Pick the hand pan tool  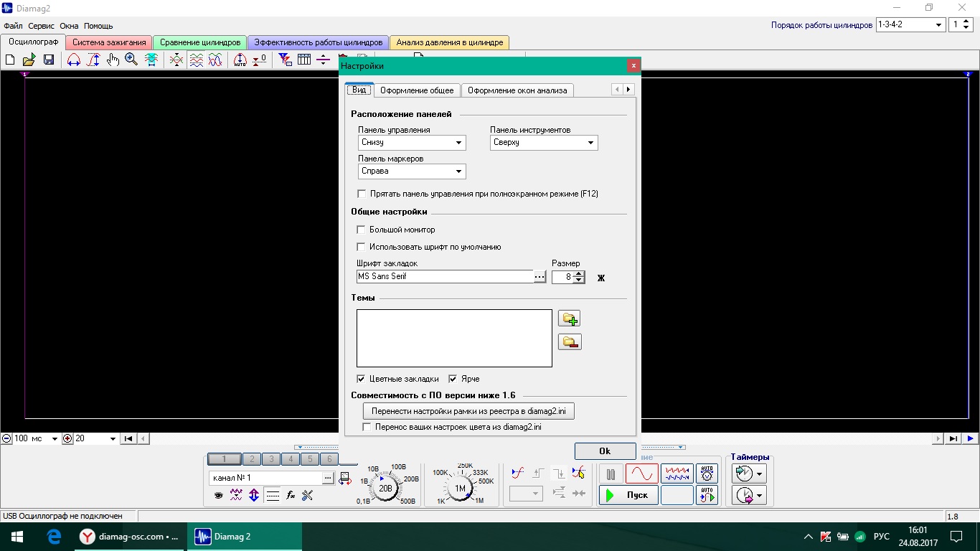(x=113, y=60)
